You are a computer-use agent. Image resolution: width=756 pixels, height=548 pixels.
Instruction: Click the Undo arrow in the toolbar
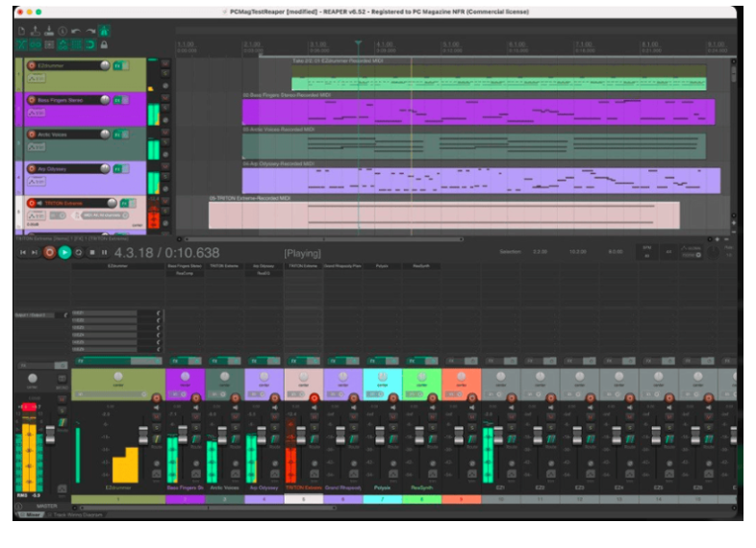(x=76, y=31)
